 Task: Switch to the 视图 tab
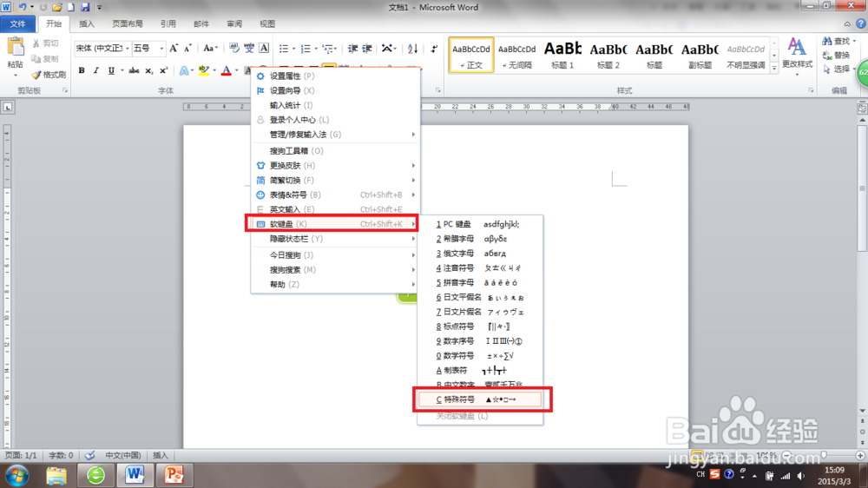(x=267, y=23)
